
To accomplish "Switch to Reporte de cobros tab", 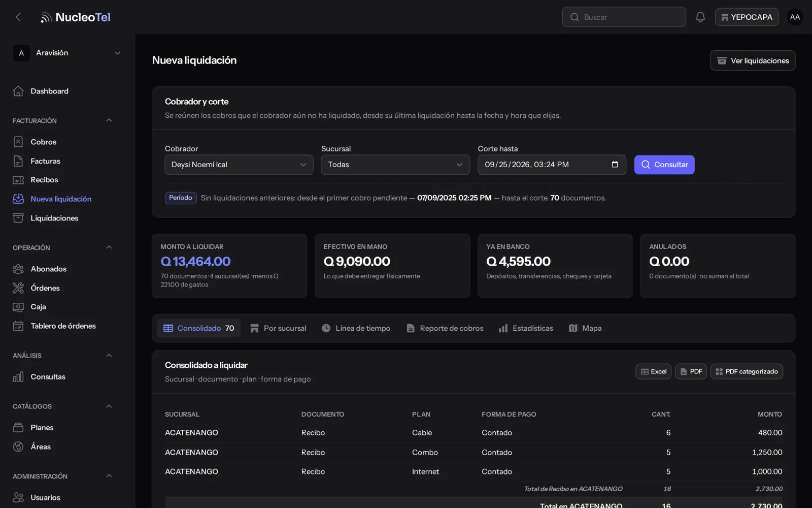I will (445, 328).
